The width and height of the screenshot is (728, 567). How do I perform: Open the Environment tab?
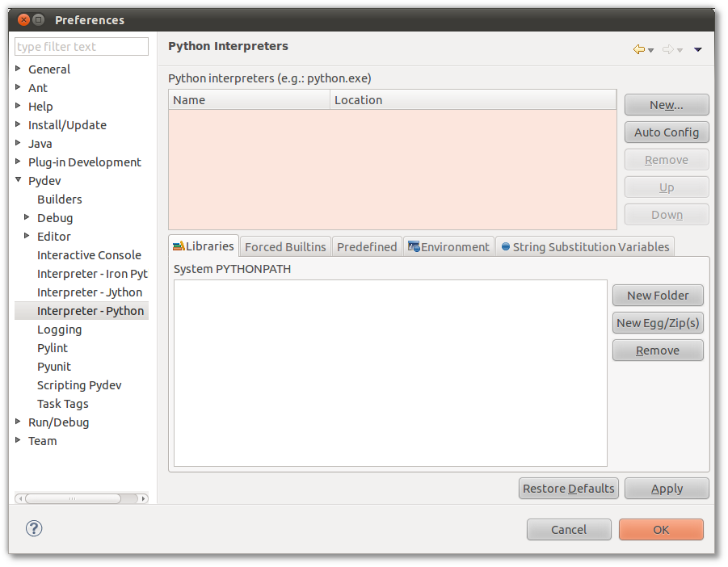(x=448, y=246)
